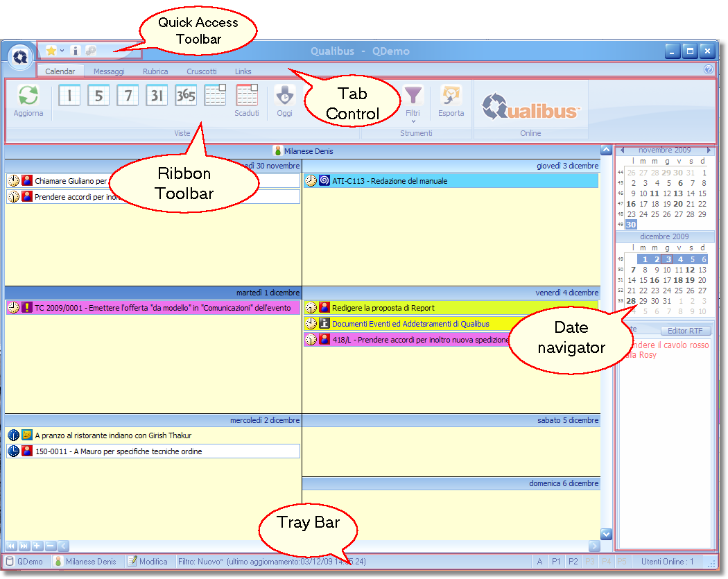Click the Editor RTF button
Viewport: 728px width, 579px height.
tap(686, 331)
